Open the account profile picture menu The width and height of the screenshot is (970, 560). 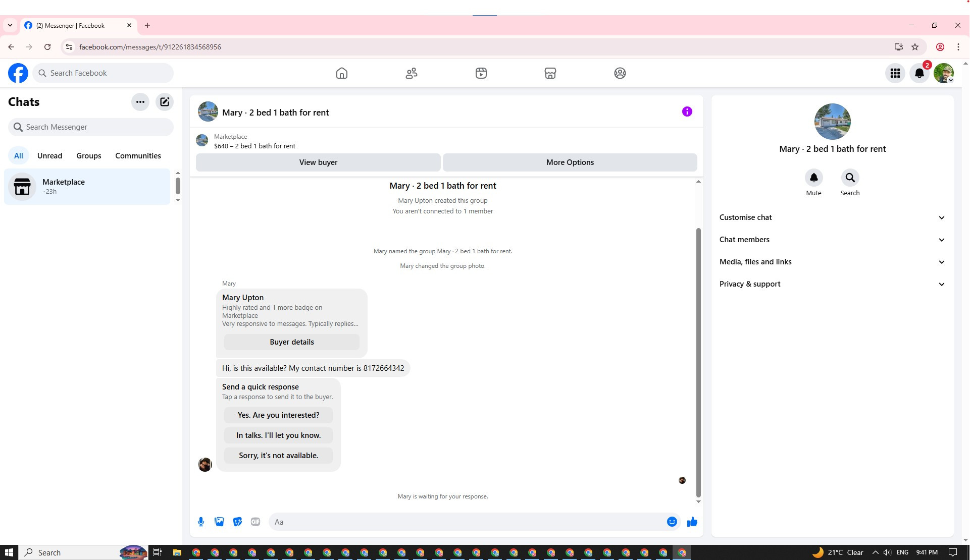click(x=943, y=73)
